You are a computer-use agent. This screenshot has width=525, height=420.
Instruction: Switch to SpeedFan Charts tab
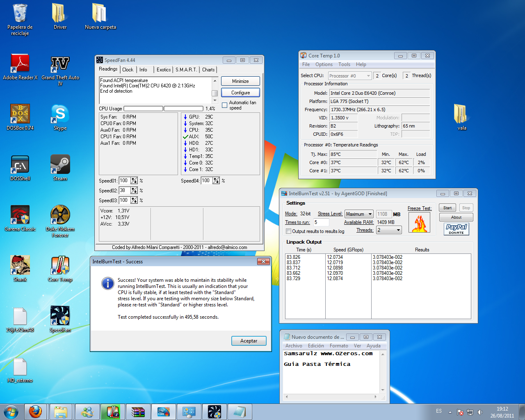pyautogui.click(x=208, y=70)
